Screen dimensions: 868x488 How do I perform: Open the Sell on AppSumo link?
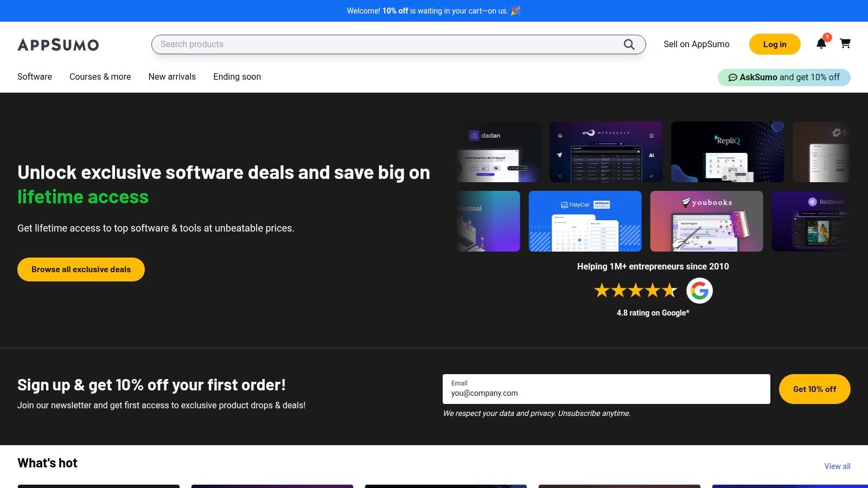click(x=697, y=44)
